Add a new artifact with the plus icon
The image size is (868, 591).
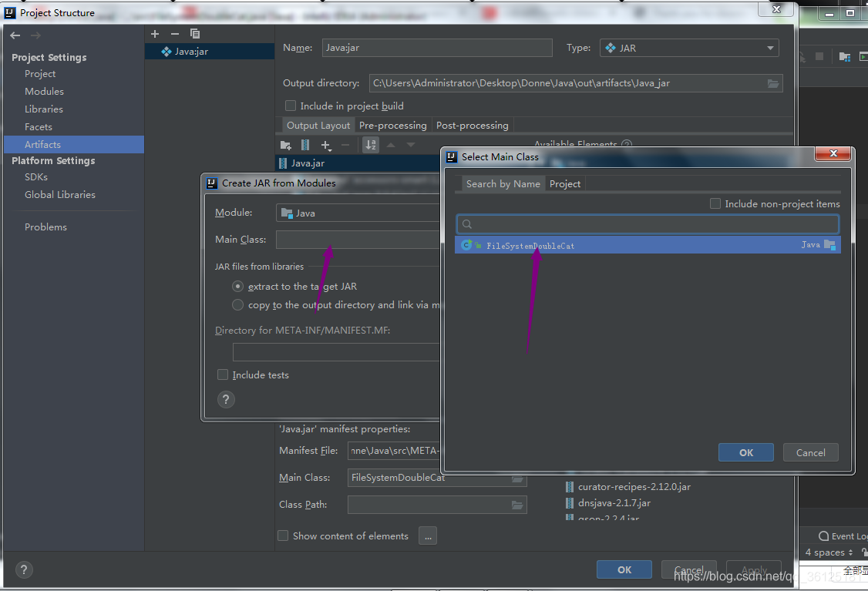155,34
